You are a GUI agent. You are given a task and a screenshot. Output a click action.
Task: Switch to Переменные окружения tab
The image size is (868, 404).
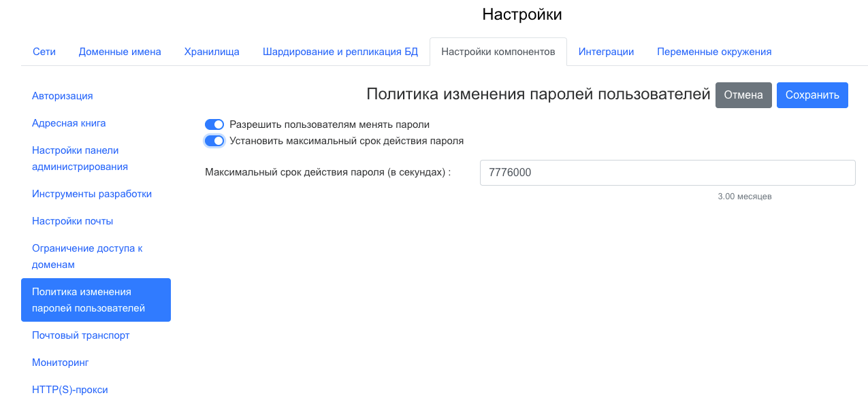pyautogui.click(x=714, y=52)
